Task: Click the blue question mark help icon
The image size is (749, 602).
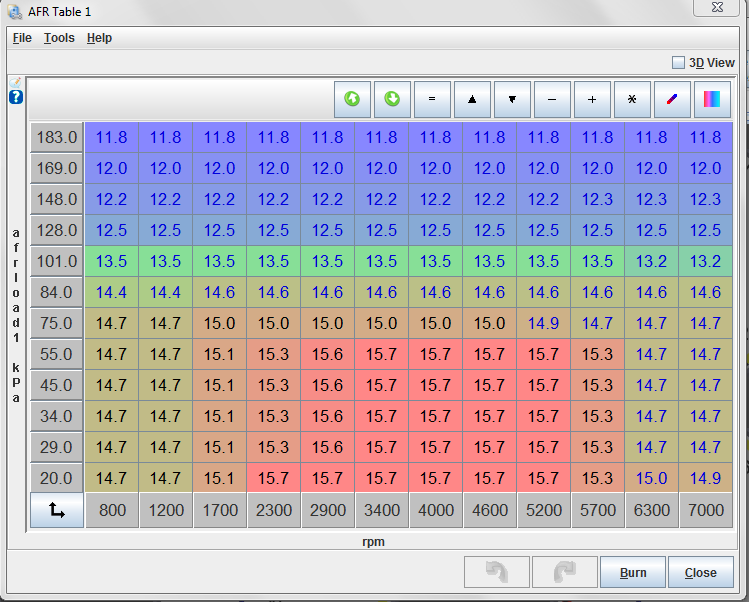Action: (x=16, y=97)
